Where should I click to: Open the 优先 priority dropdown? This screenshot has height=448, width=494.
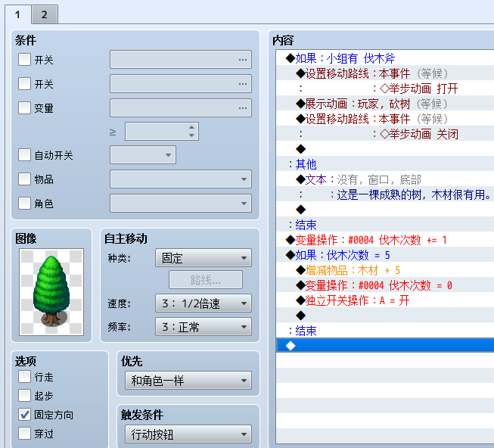click(188, 380)
